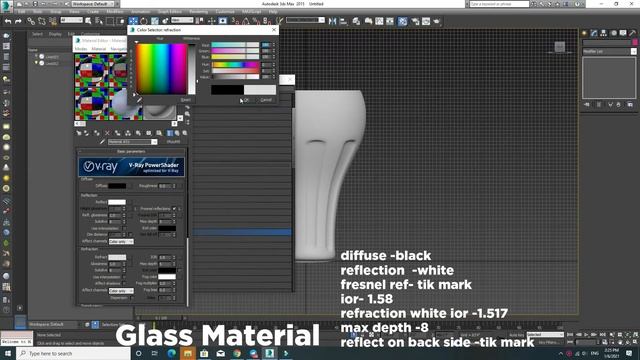Click the Diffuse black color swatch
This screenshot has height=360, width=640.
point(117,186)
